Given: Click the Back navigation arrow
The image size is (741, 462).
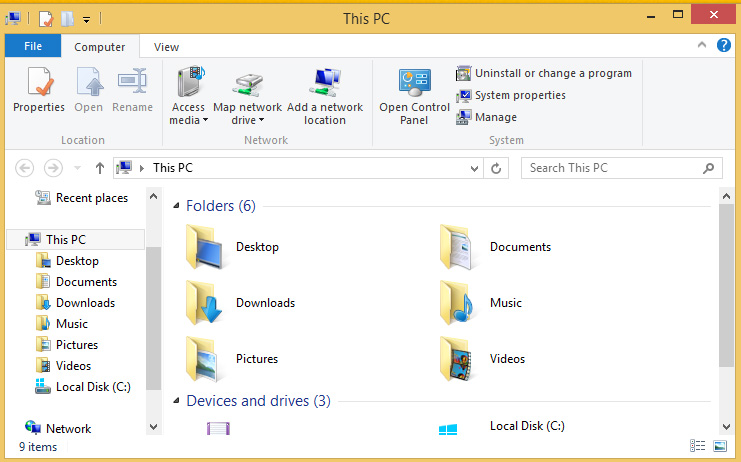Looking at the screenshot, I should pos(25,168).
